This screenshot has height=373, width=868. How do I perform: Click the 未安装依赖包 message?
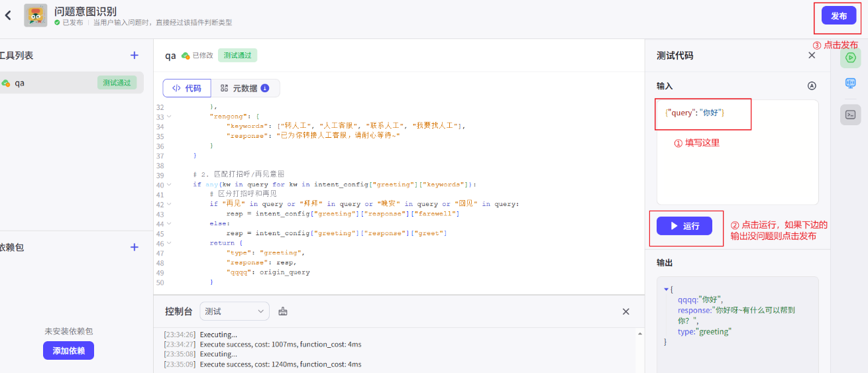coord(68,331)
